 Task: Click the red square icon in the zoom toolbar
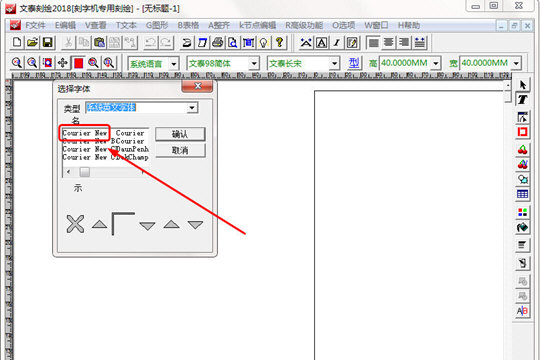click(x=79, y=63)
